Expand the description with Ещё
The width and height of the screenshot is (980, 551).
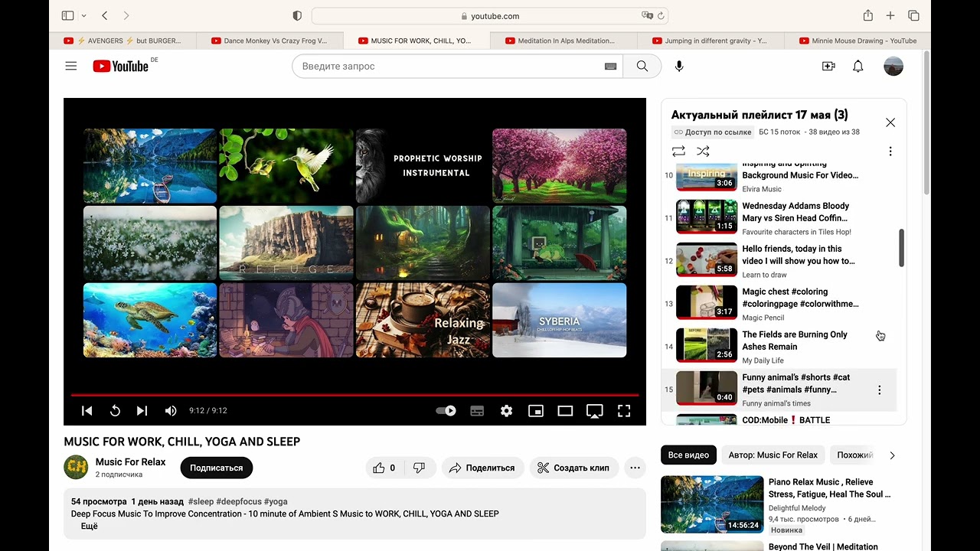pos(90,527)
